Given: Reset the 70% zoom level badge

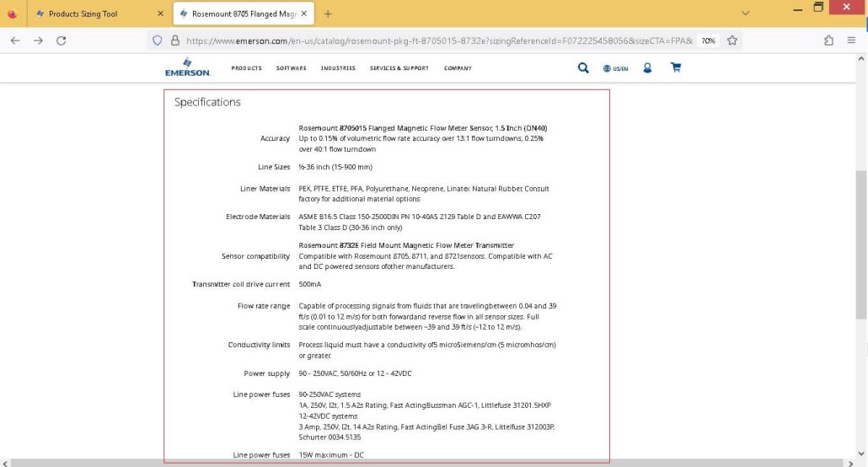Looking at the screenshot, I should pyautogui.click(x=708, y=40).
